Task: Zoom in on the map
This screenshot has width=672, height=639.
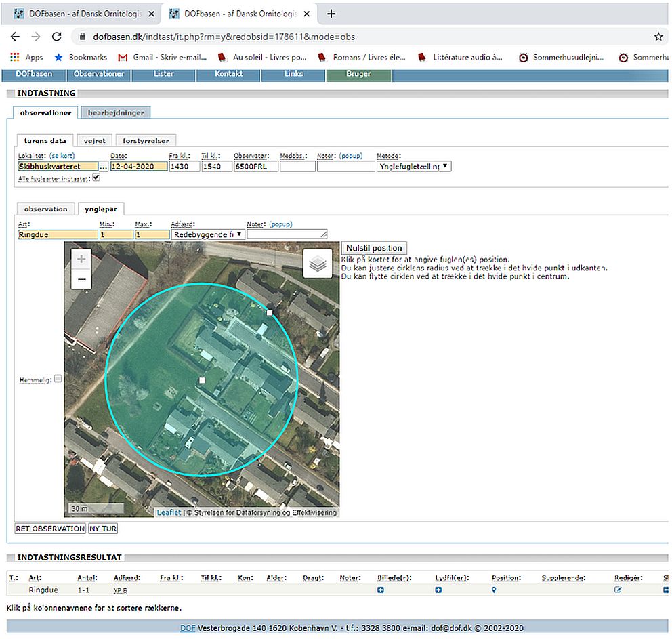Action: point(81,258)
